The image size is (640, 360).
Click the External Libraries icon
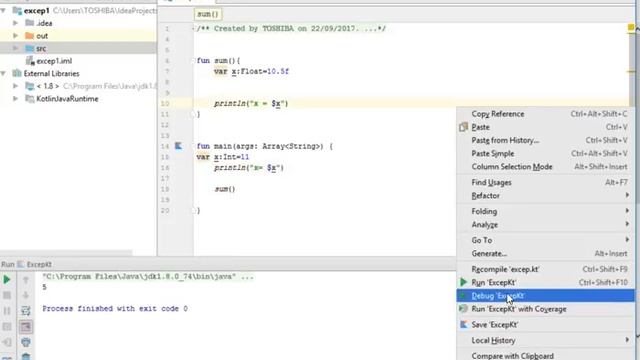point(17,73)
